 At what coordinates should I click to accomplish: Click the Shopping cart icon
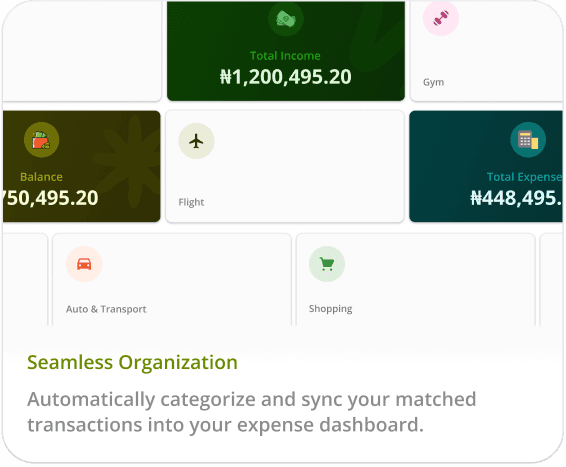coord(327,264)
